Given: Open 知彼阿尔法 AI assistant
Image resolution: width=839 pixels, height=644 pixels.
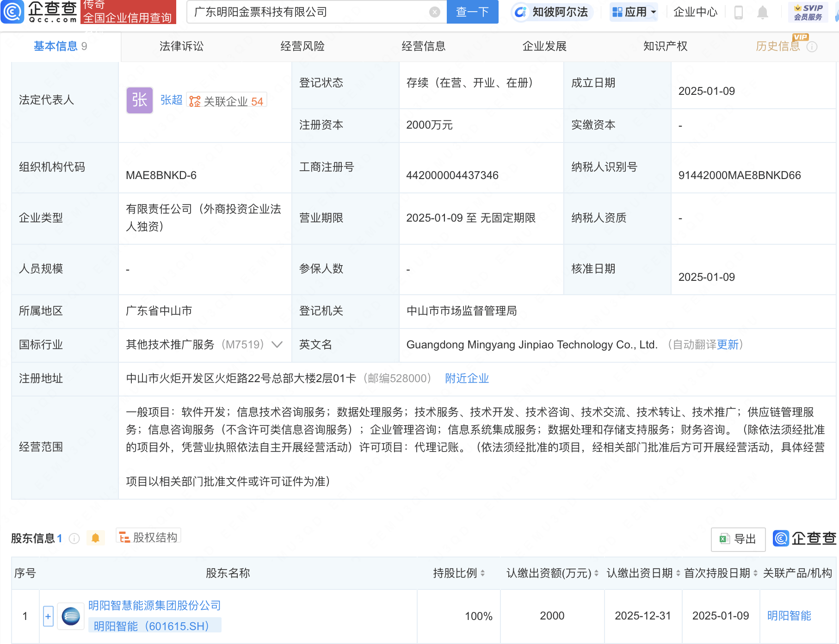Looking at the screenshot, I should pos(551,12).
